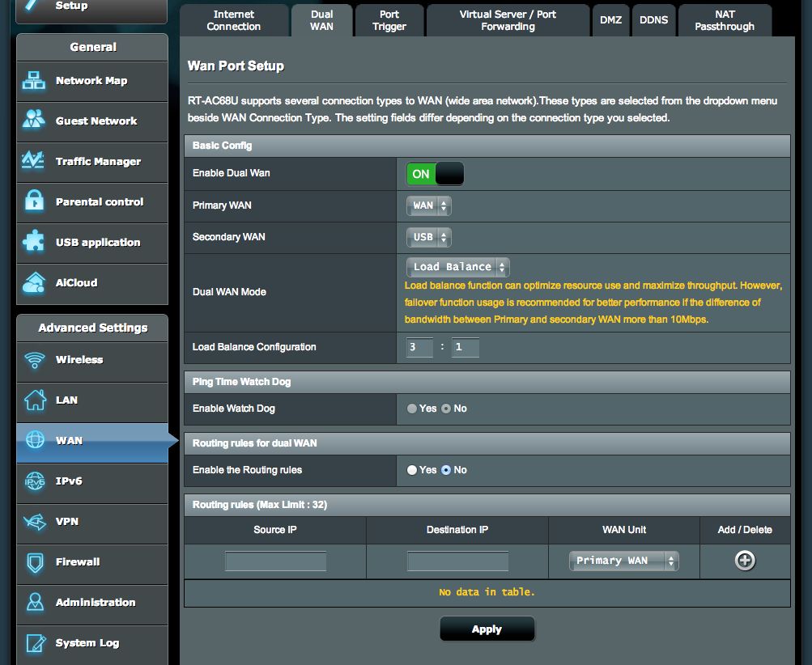Click the 'Wan Port Setup' heading
This screenshot has width=812, height=665.
tap(236, 66)
